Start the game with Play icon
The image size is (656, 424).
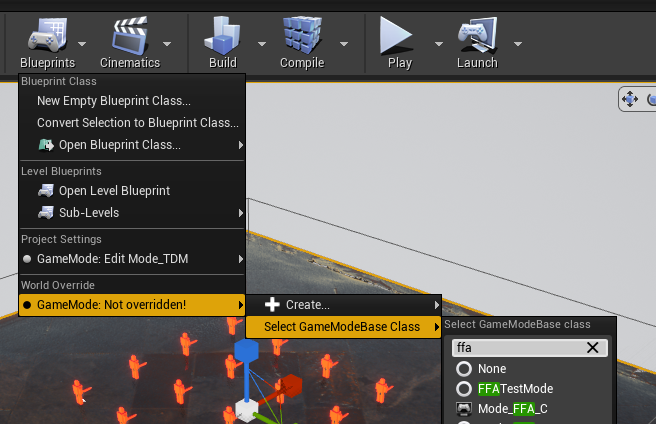398,36
